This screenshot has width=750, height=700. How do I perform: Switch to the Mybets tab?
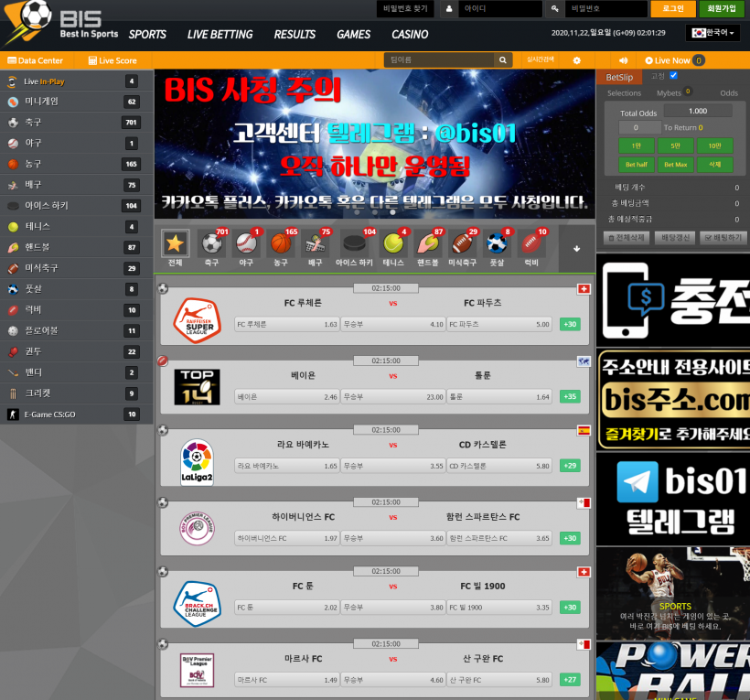coord(670,93)
